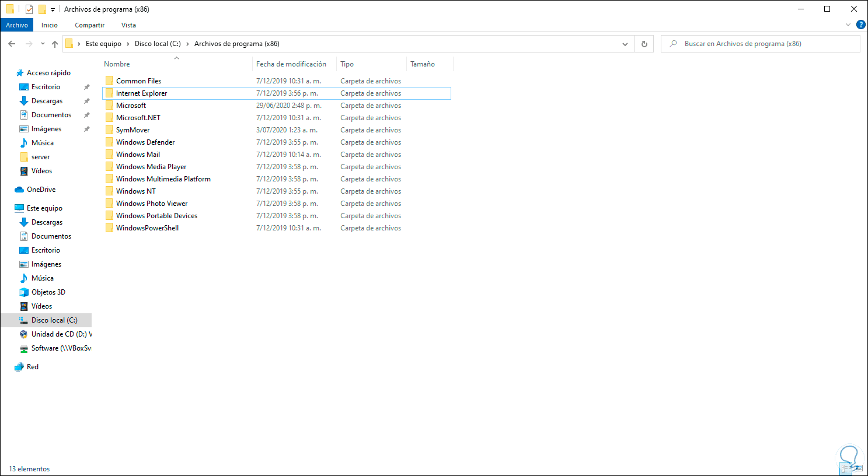The height and width of the screenshot is (476, 868).
Task: Click the chevron before Este equipo in address bar
Action: [x=79, y=44]
